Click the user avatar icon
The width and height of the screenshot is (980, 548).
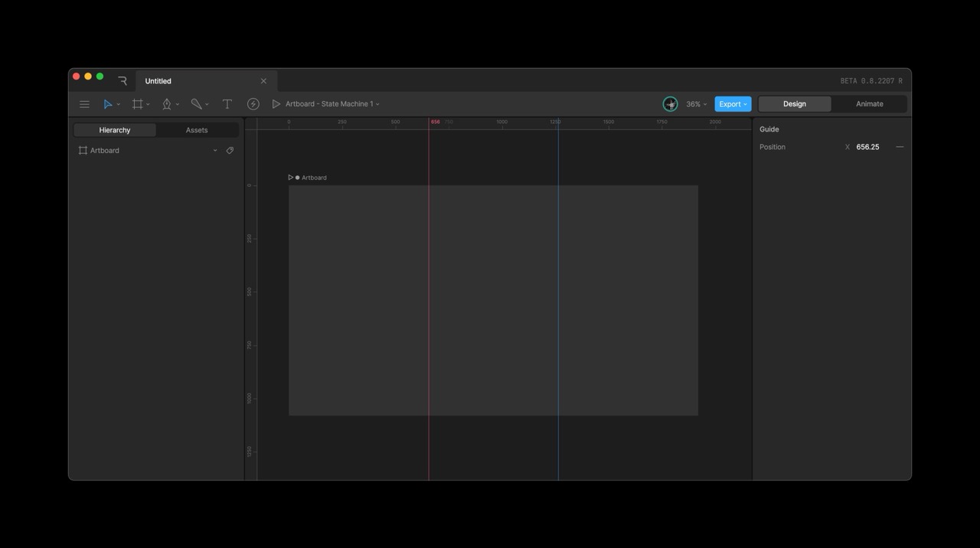pyautogui.click(x=670, y=104)
